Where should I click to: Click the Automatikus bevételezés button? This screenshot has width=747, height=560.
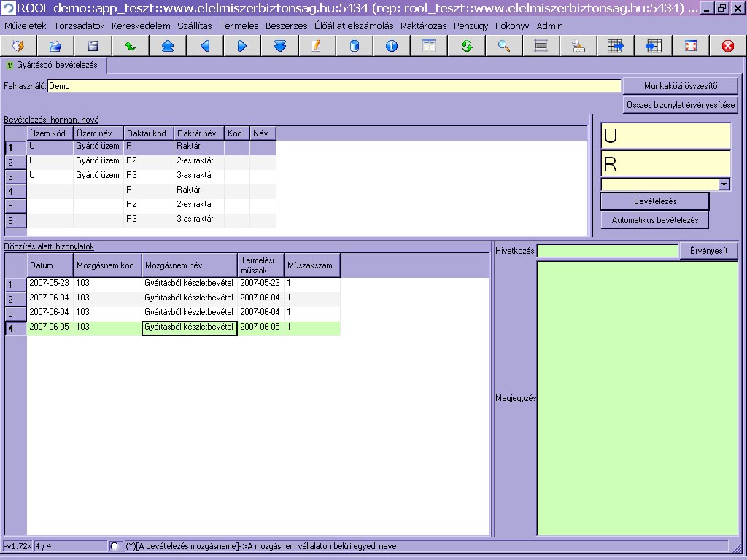coord(654,219)
